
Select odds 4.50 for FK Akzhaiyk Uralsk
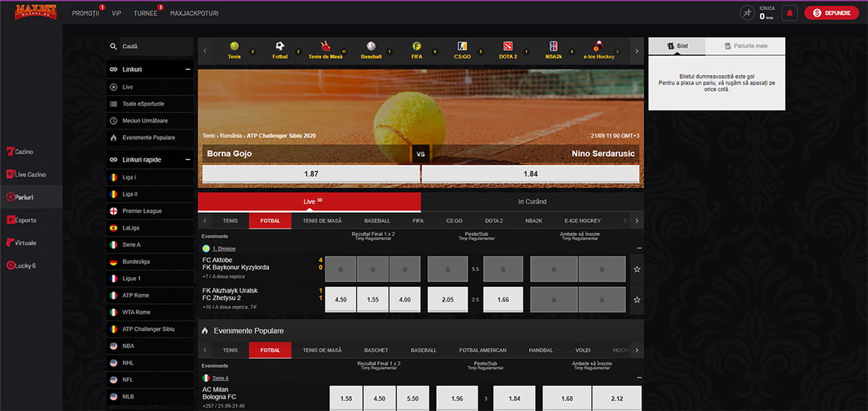point(340,299)
